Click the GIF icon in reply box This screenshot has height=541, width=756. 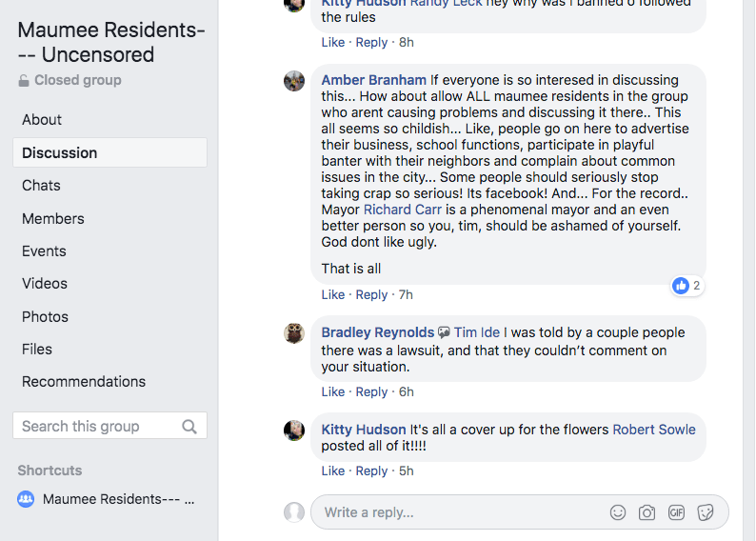(x=676, y=512)
